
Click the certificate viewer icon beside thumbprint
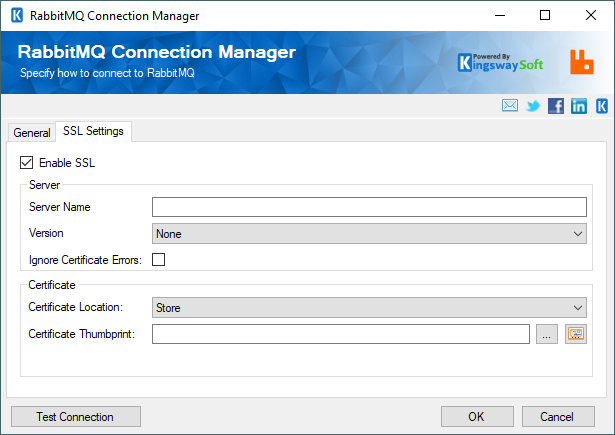pyautogui.click(x=576, y=334)
